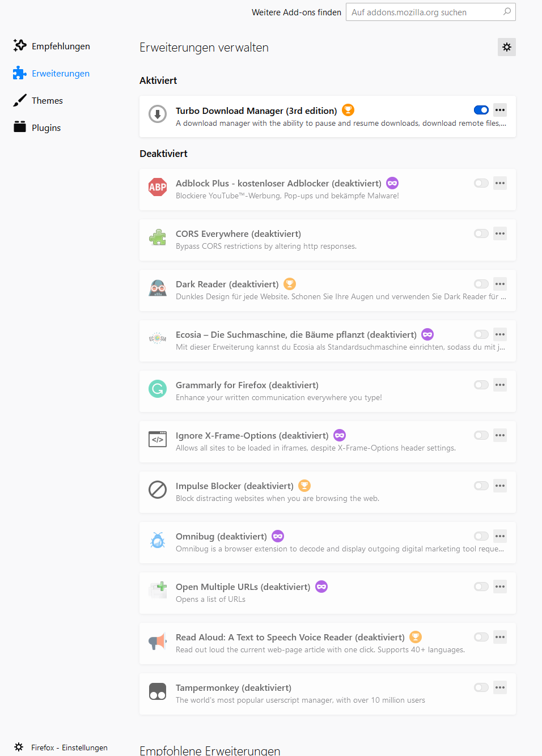Click the Omnibug bug icon
The width and height of the screenshot is (542, 756).
pyautogui.click(x=158, y=540)
